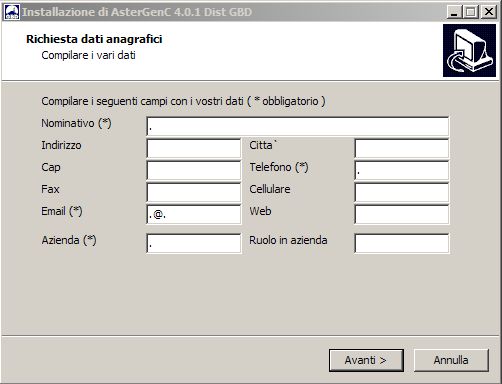The height and width of the screenshot is (384, 502).
Task: Click the 'Cellulare' label
Action: pyautogui.click(x=270, y=189)
